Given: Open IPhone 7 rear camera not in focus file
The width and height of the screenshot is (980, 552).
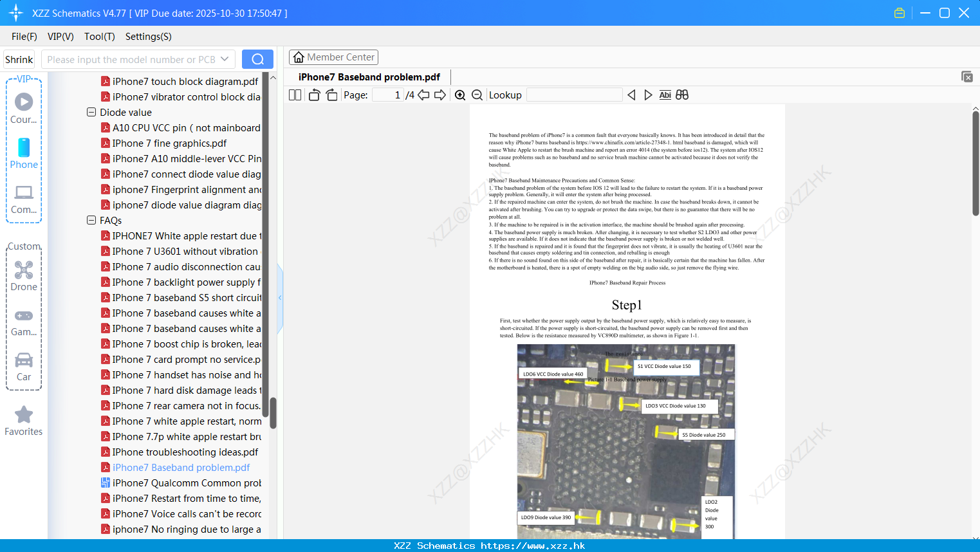Looking at the screenshot, I should click(181, 406).
